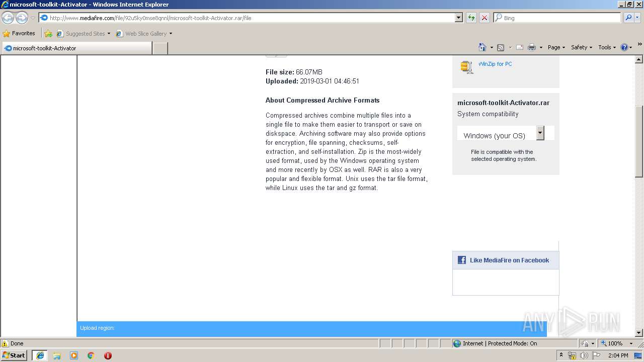The width and height of the screenshot is (644, 362).
Task: Click the Favorites label button
Action: (x=24, y=33)
